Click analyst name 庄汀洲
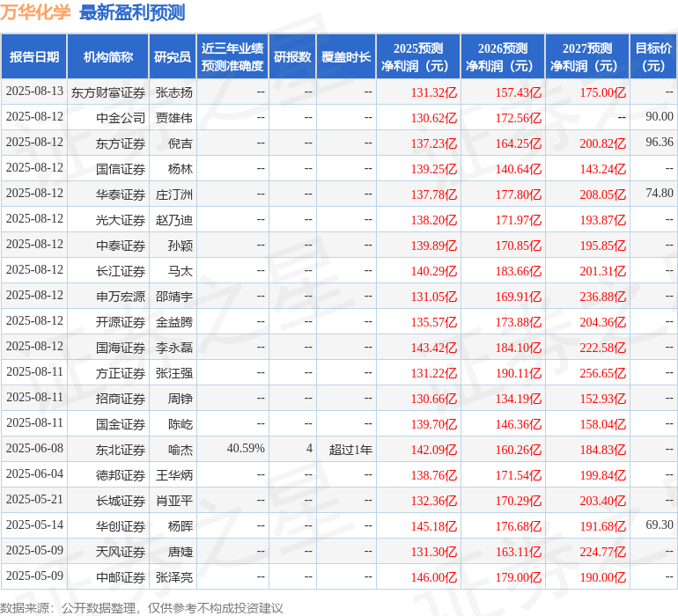Viewport: 678px width, 616px height. point(173,194)
